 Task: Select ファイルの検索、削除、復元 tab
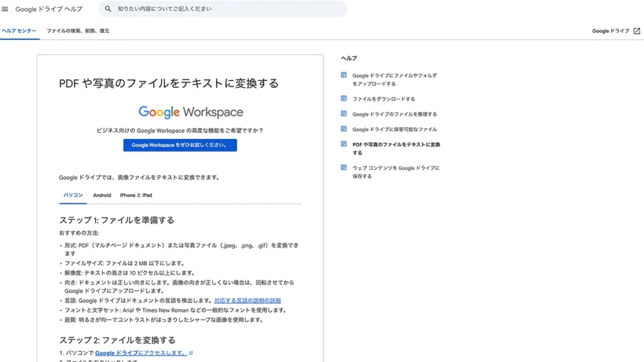[x=77, y=31]
